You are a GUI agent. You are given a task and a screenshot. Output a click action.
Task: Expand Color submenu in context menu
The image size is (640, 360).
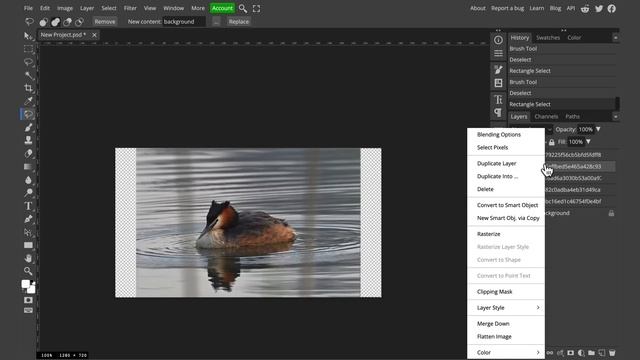[x=538, y=352]
